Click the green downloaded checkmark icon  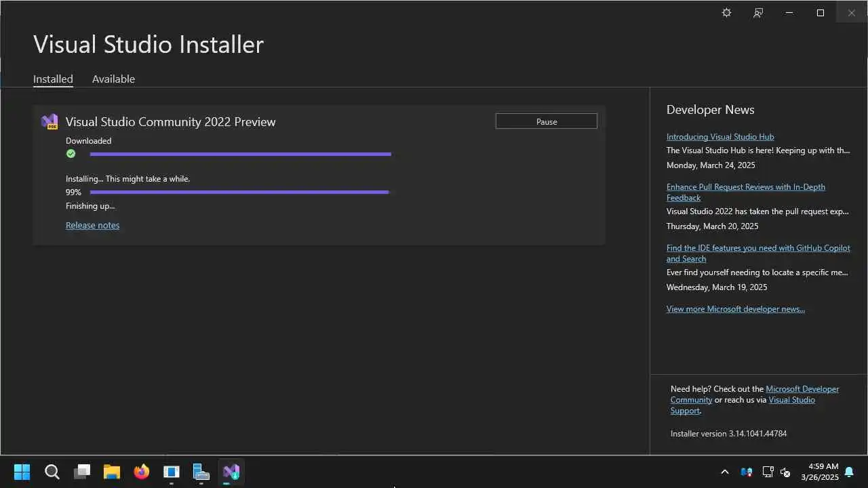click(71, 154)
